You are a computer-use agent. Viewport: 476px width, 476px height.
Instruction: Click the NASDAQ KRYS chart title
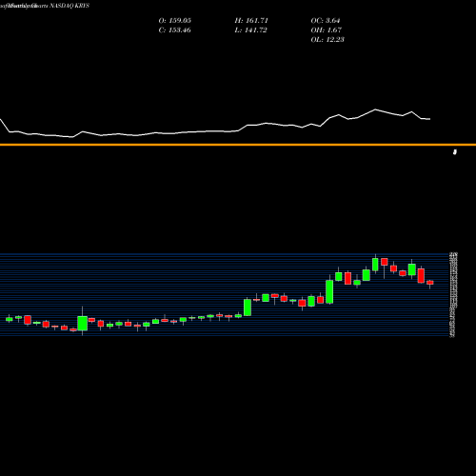coord(45,6)
